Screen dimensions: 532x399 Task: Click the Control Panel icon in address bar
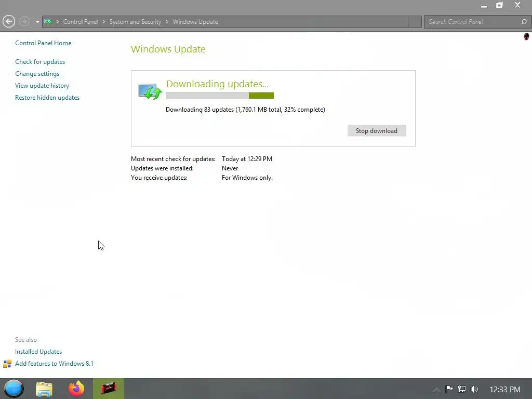coord(48,22)
